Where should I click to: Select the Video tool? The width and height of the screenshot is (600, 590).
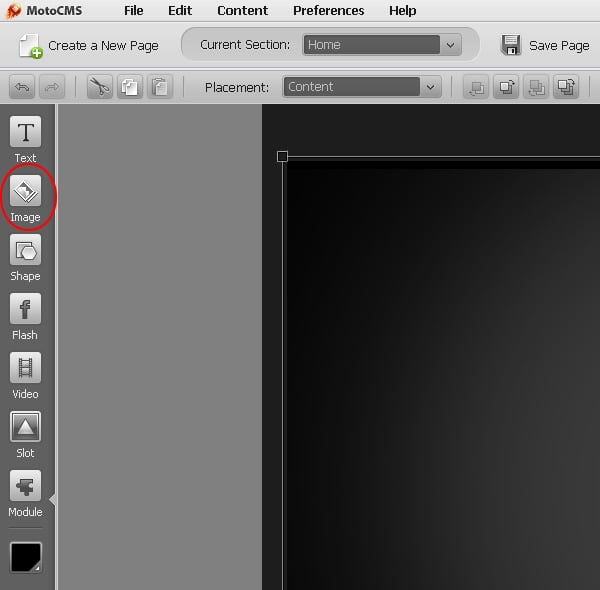point(25,368)
